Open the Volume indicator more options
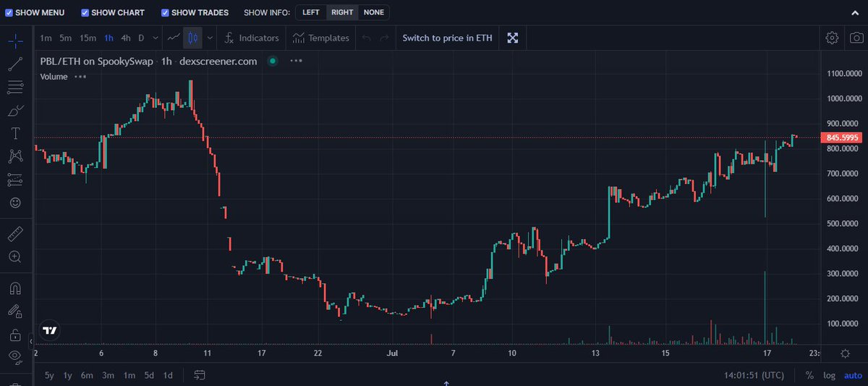Screen dimensions: 868x386 pyautogui.click(x=80, y=76)
